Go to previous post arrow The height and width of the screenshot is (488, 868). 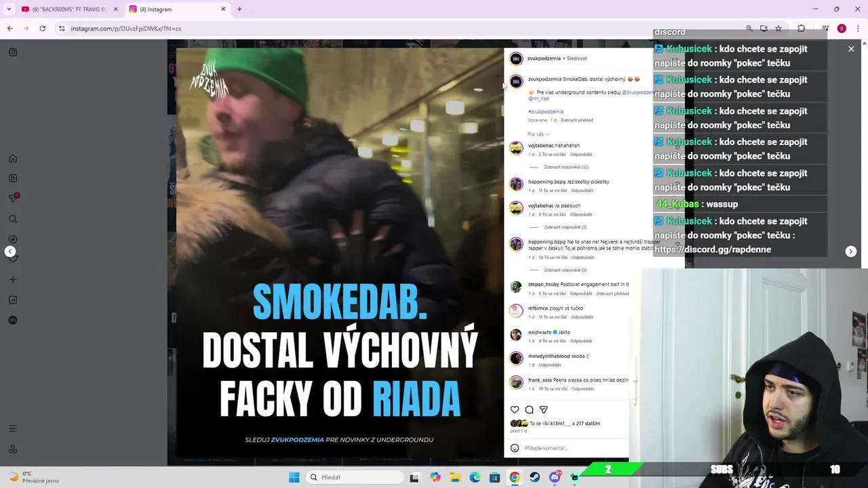pyautogui.click(x=10, y=251)
